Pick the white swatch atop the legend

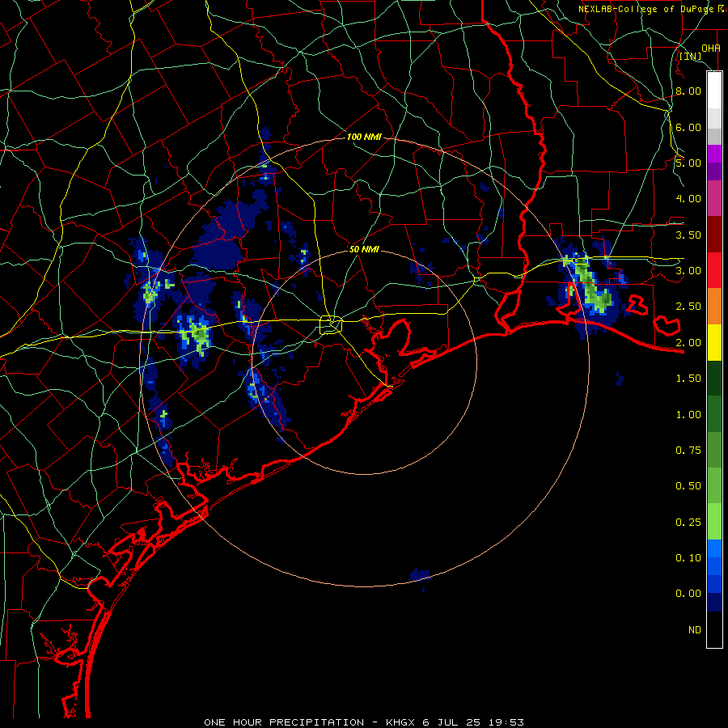(x=714, y=91)
